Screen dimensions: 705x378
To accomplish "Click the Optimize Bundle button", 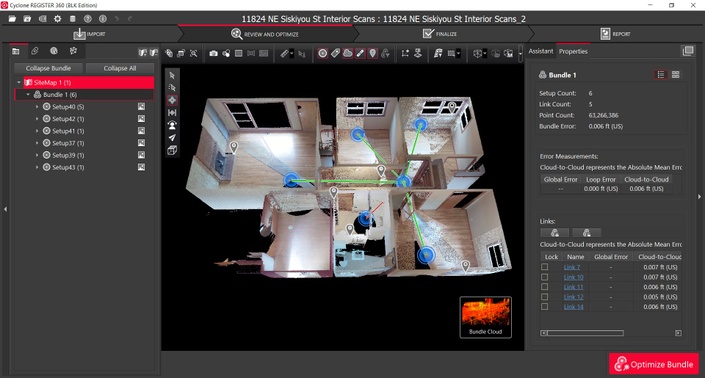I will [x=654, y=364].
